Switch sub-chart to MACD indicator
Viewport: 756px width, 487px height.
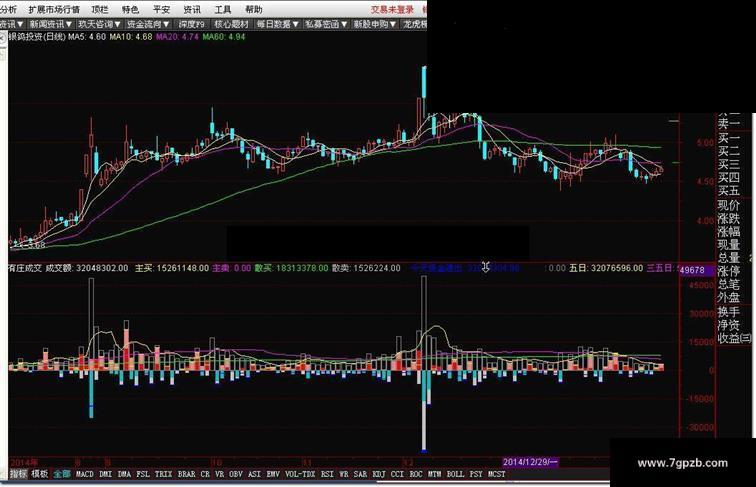(x=84, y=474)
